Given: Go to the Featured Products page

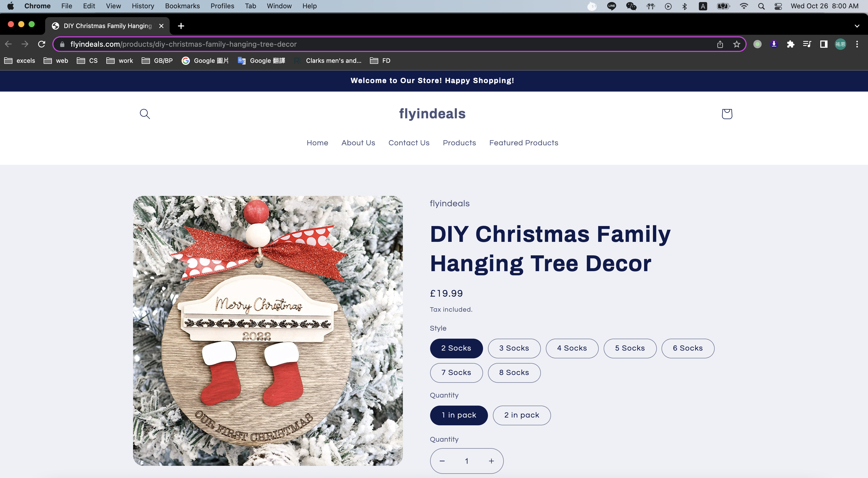Looking at the screenshot, I should click(x=524, y=143).
